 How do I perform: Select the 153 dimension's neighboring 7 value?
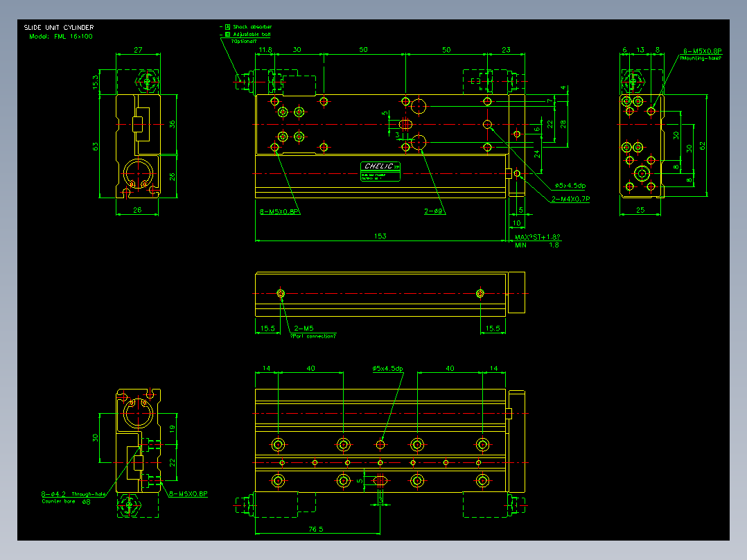550,101
